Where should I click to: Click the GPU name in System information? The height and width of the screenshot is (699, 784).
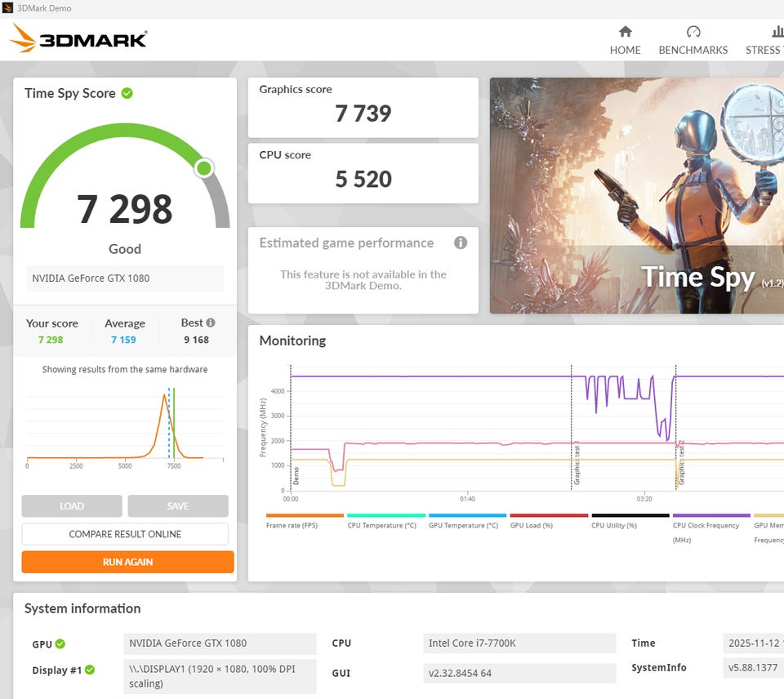coord(220,643)
